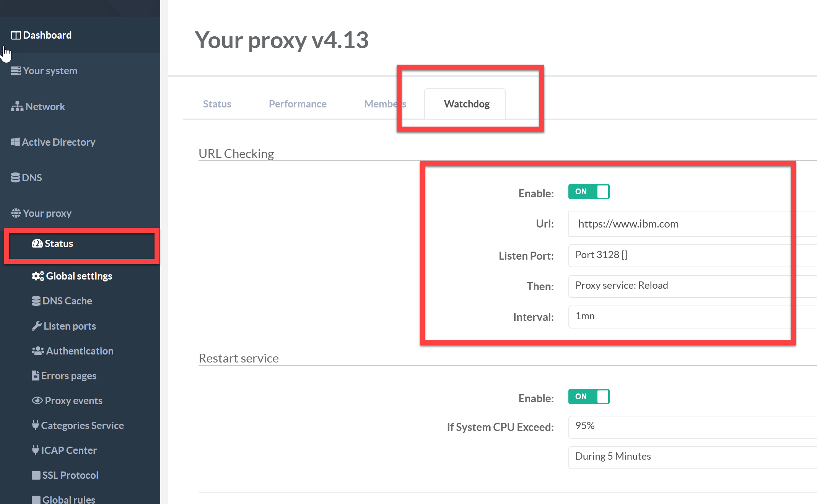Click the Dashboard icon in sidebar

coord(16,35)
